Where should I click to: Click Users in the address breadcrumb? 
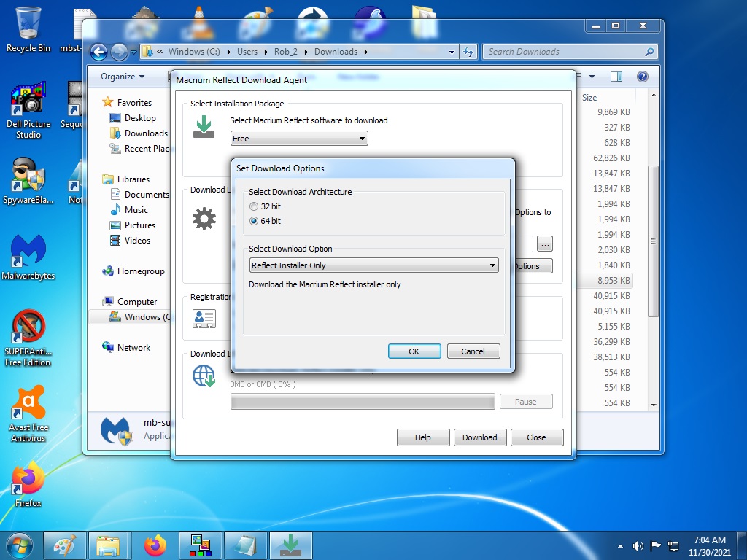(247, 52)
